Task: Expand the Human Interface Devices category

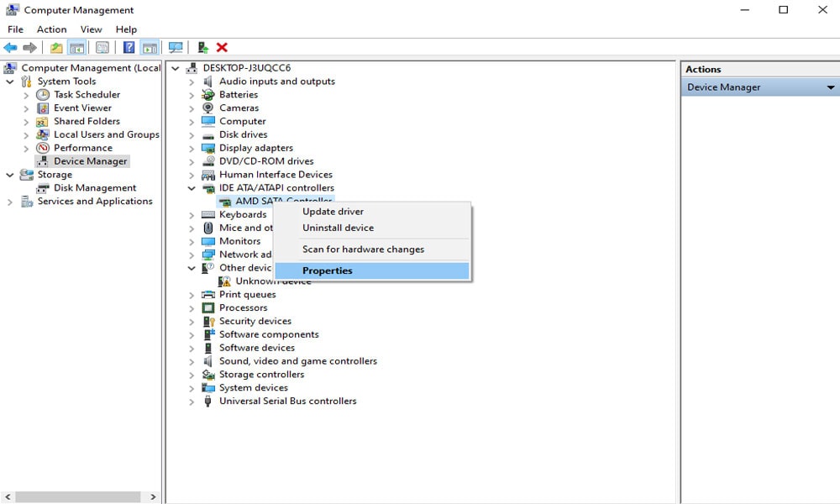Action: 192,176
